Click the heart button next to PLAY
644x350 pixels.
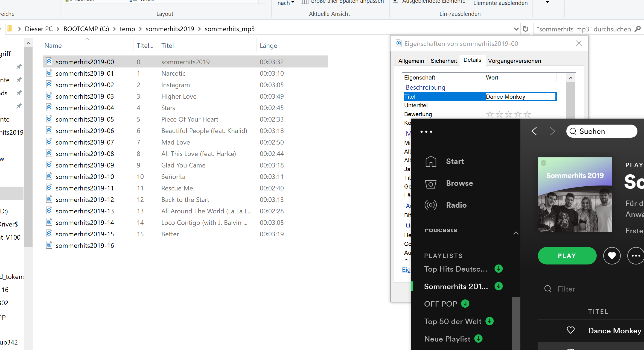tap(612, 256)
